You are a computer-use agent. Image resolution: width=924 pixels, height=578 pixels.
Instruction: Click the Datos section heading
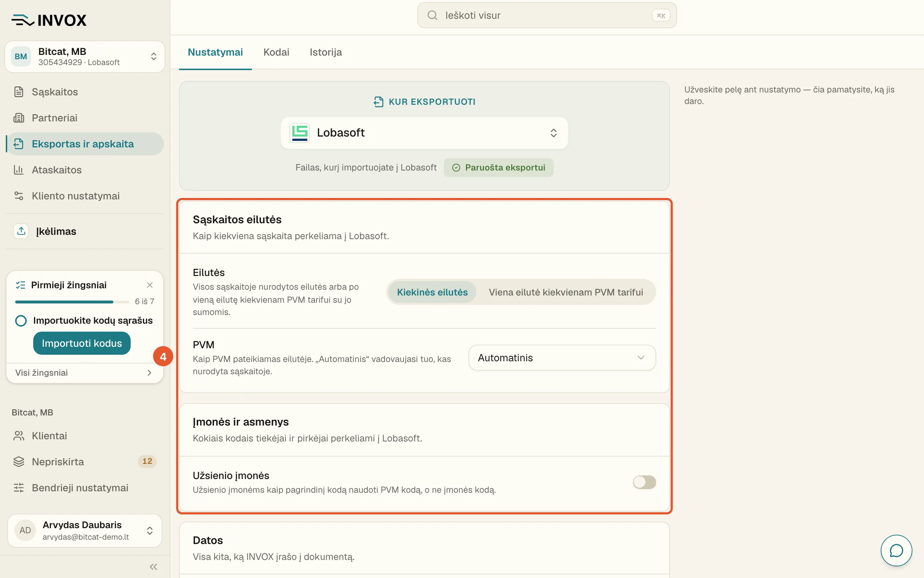pyautogui.click(x=208, y=540)
